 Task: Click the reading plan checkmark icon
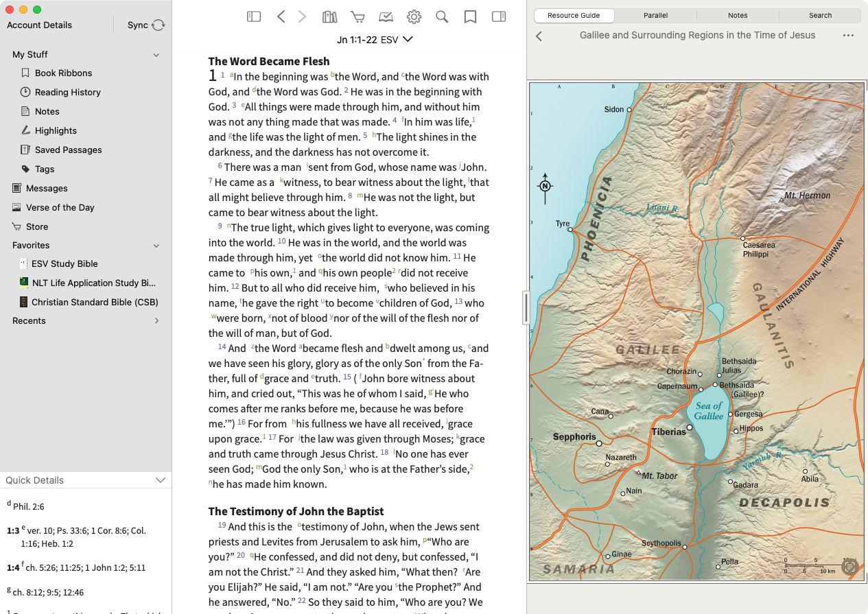click(x=386, y=16)
